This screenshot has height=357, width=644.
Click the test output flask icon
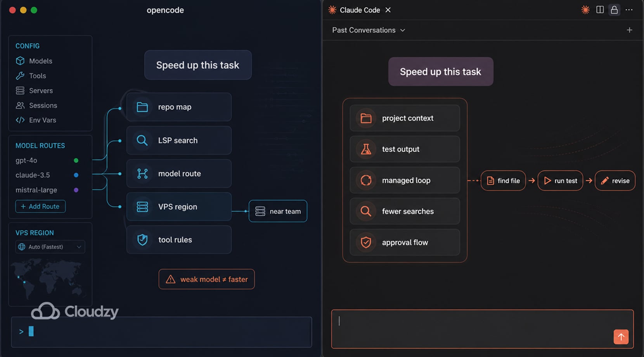(x=365, y=149)
